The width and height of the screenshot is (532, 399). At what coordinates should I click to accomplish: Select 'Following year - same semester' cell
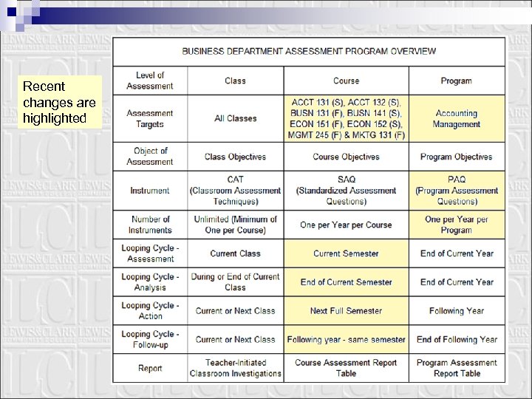(346, 339)
